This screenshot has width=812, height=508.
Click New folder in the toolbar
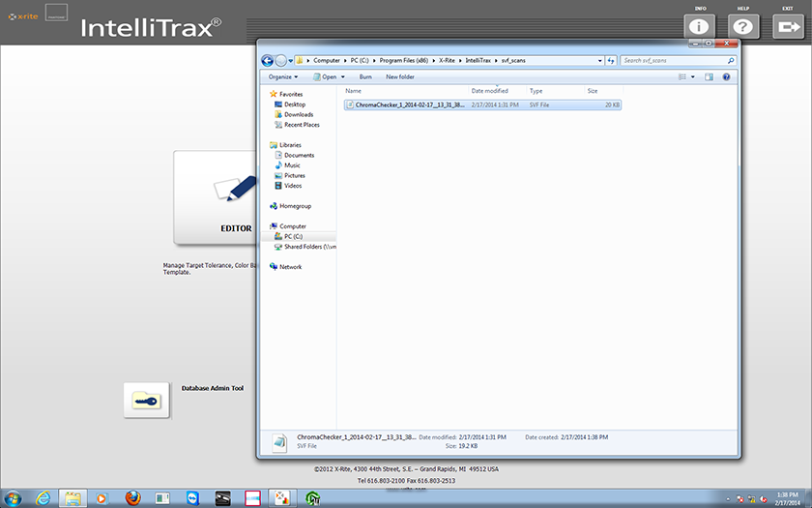(x=400, y=76)
